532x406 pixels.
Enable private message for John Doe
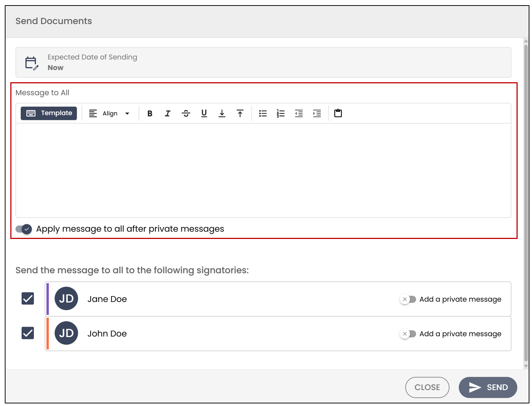(408, 334)
